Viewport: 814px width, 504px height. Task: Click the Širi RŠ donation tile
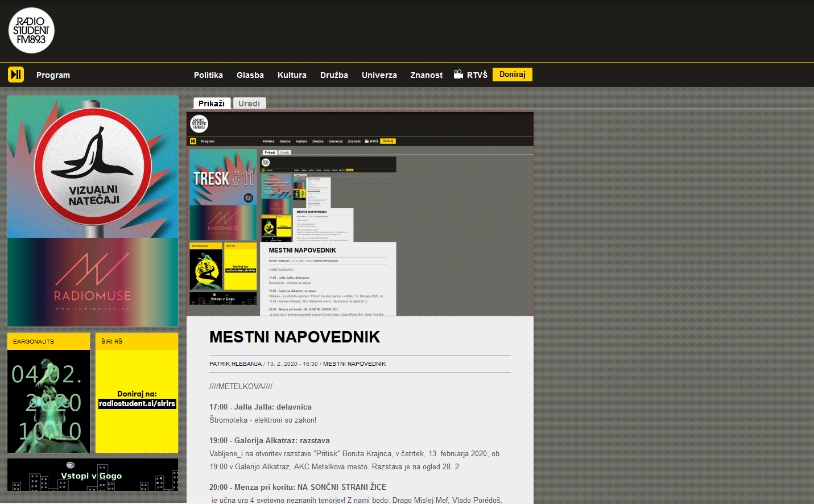(137, 393)
